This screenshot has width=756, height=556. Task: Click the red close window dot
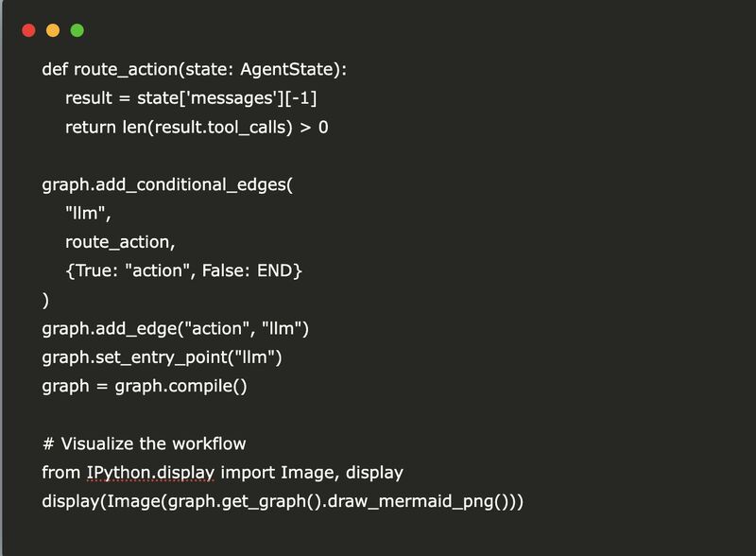point(28,30)
